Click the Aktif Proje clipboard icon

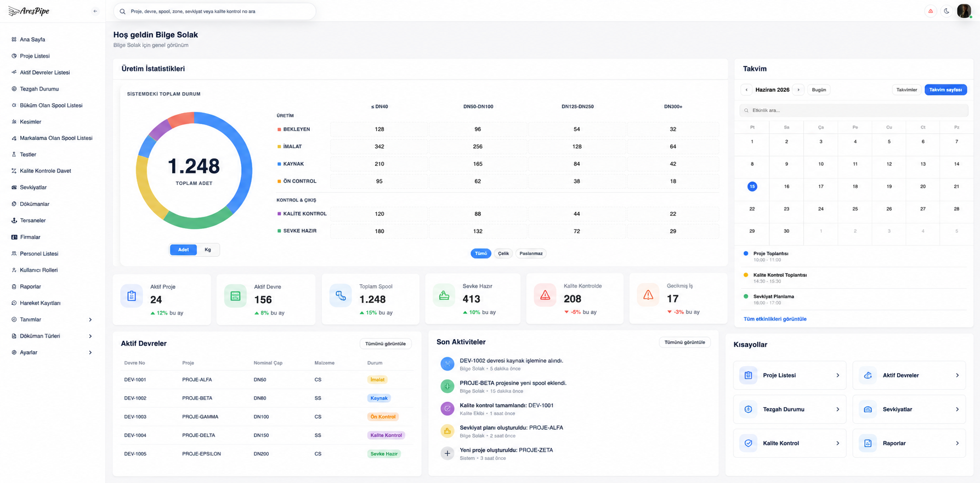click(132, 296)
